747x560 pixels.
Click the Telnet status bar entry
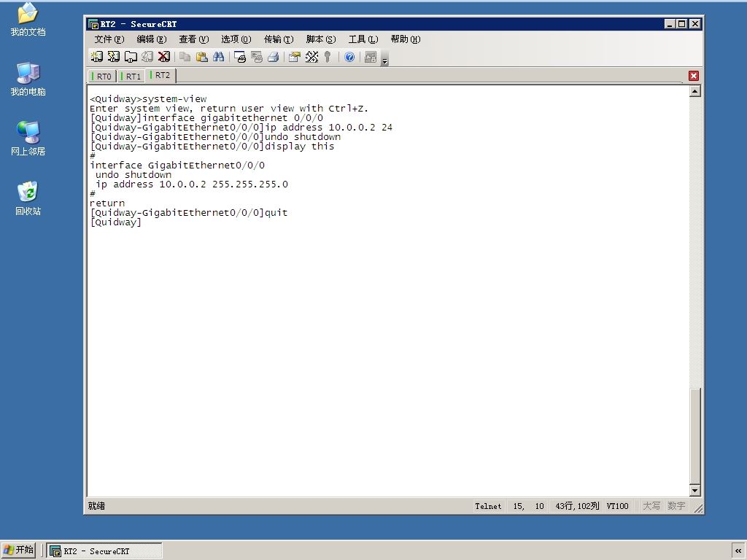[x=488, y=506]
